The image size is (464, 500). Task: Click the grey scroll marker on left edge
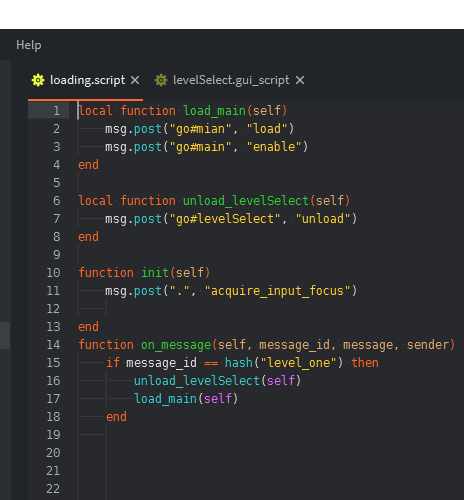coord(5,335)
